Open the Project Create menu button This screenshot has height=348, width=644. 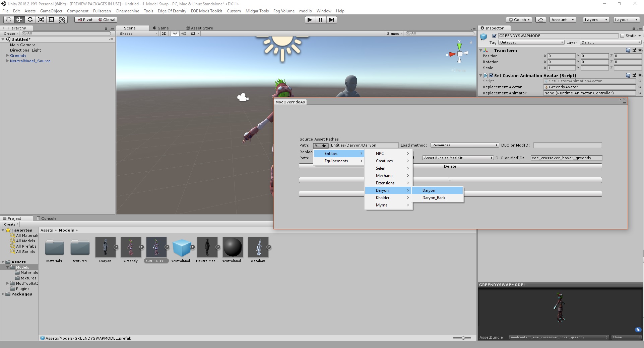11,224
